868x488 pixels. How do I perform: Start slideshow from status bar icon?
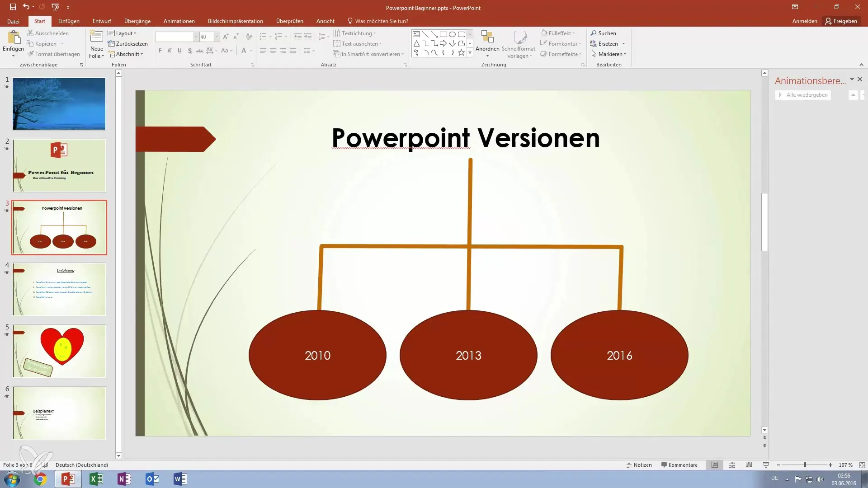(x=766, y=465)
